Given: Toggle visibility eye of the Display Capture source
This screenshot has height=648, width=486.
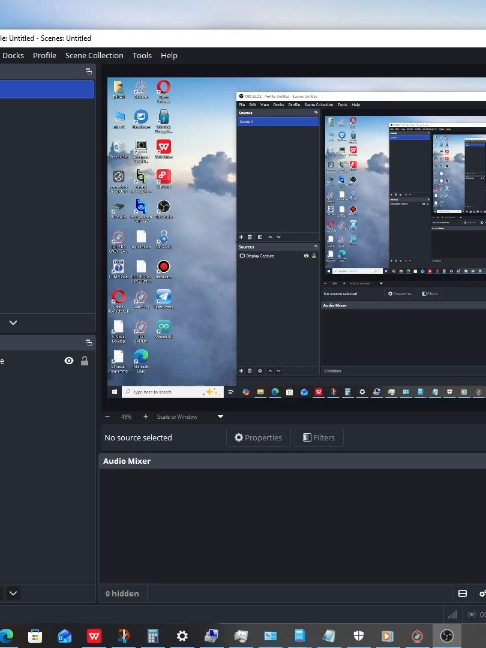Looking at the screenshot, I should click(69, 361).
